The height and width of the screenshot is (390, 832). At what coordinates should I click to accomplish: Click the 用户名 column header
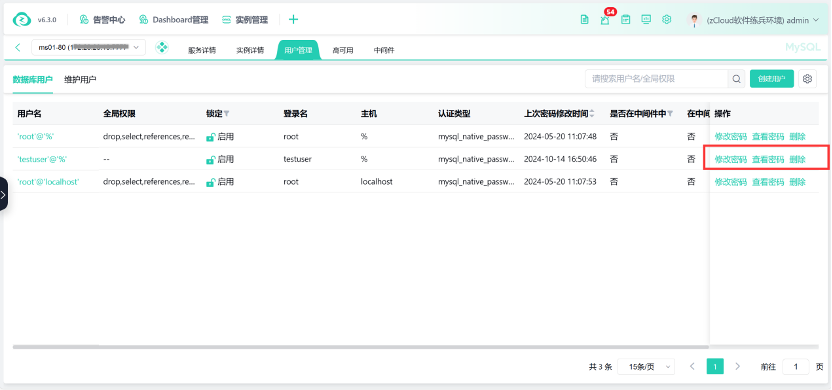click(30, 114)
